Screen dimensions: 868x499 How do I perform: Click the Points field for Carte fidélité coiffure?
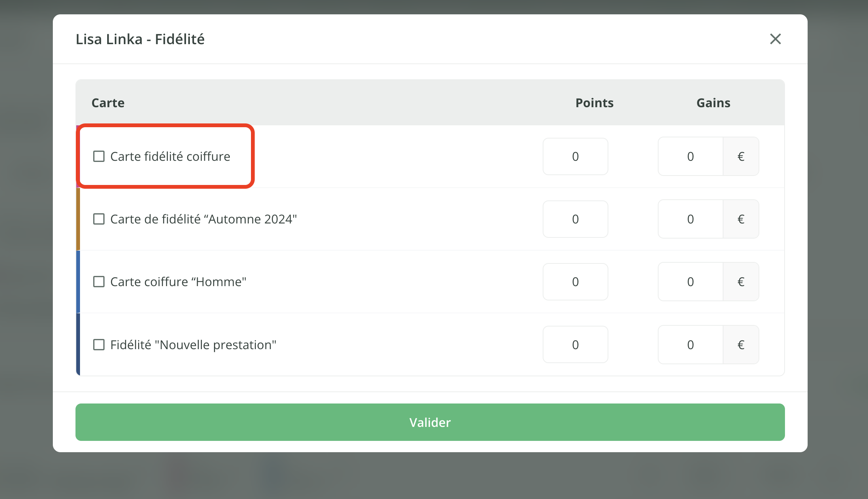coord(575,156)
